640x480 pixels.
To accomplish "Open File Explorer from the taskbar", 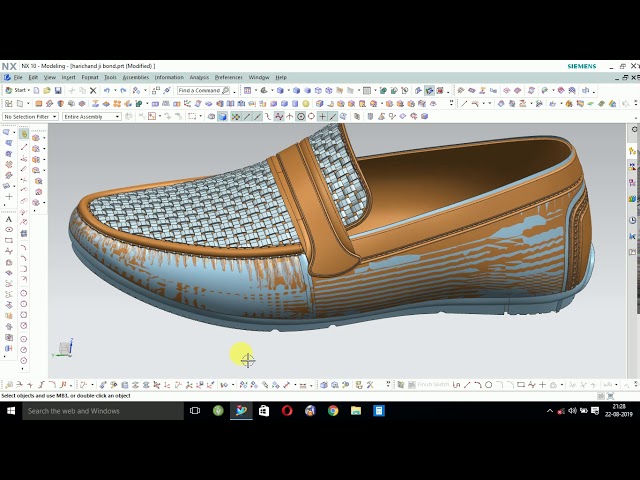I will click(x=356, y=411).
